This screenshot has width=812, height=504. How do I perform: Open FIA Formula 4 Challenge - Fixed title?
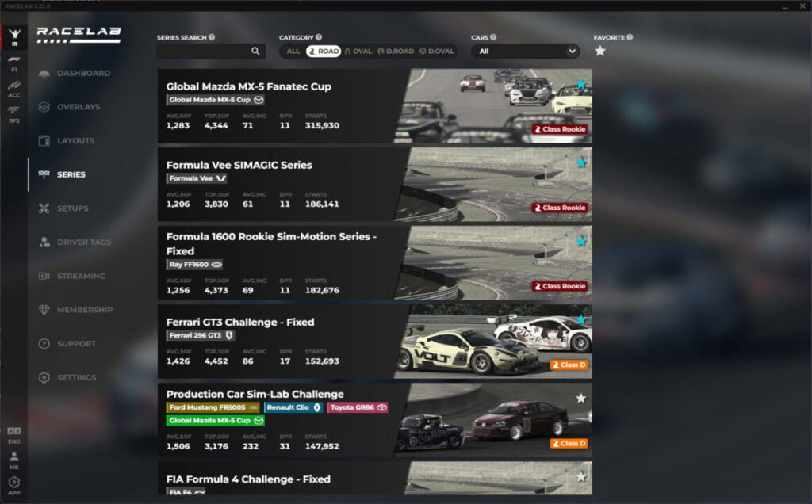(248, 479)
